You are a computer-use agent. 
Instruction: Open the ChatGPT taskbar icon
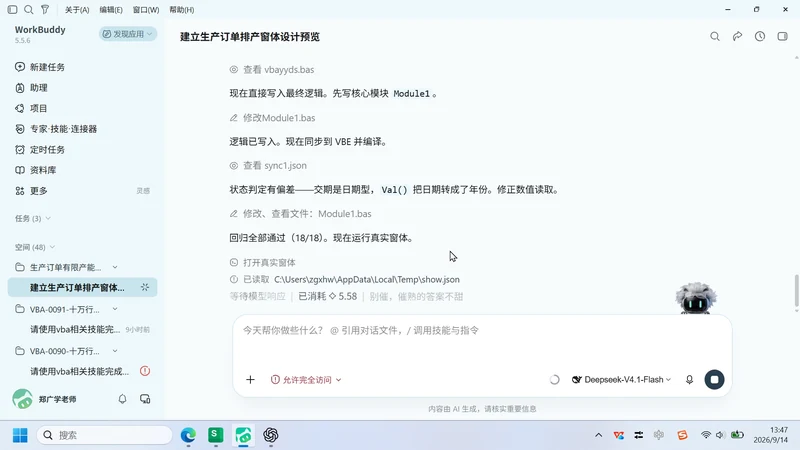(270, 435)
